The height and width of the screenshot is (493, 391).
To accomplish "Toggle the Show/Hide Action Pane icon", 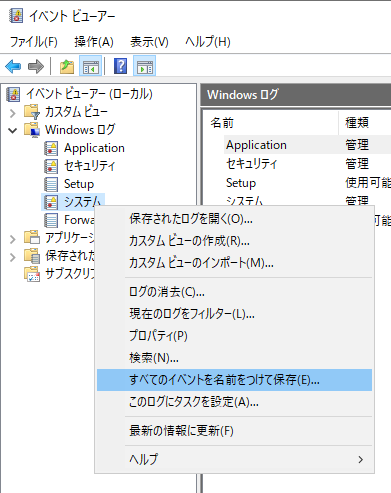I will coord(145,66).
